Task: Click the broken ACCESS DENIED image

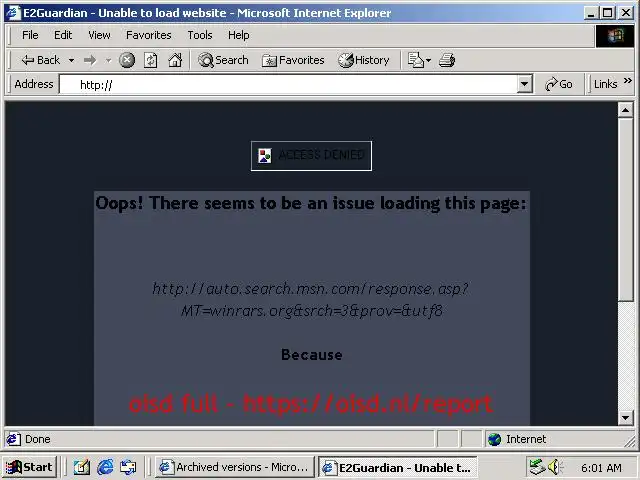Action: point(311,156)
